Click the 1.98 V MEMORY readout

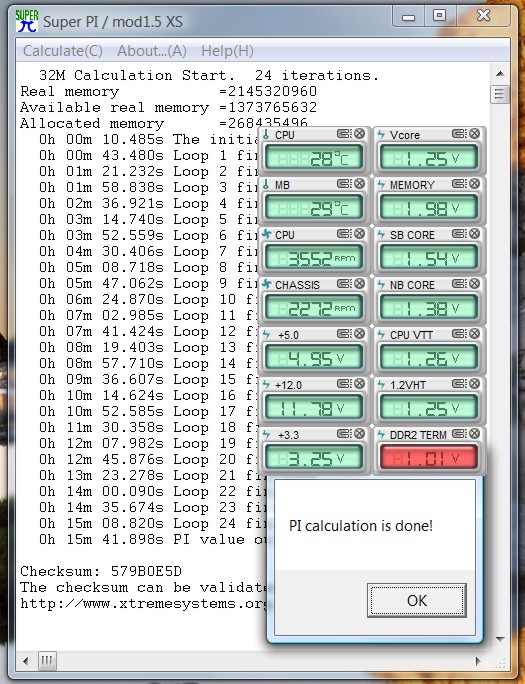(x=429, y=208)
